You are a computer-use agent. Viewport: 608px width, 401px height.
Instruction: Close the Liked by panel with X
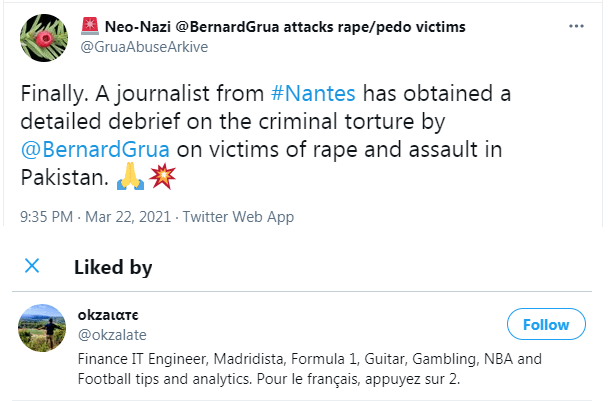[x=32, y=266]
